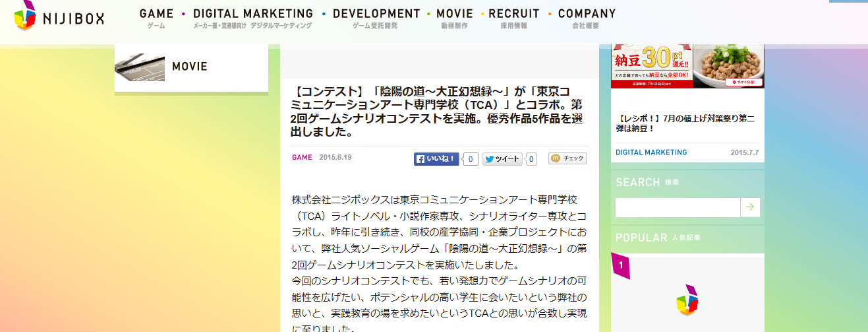Click the mixi チェック button
868x332 pixels.
567,158
